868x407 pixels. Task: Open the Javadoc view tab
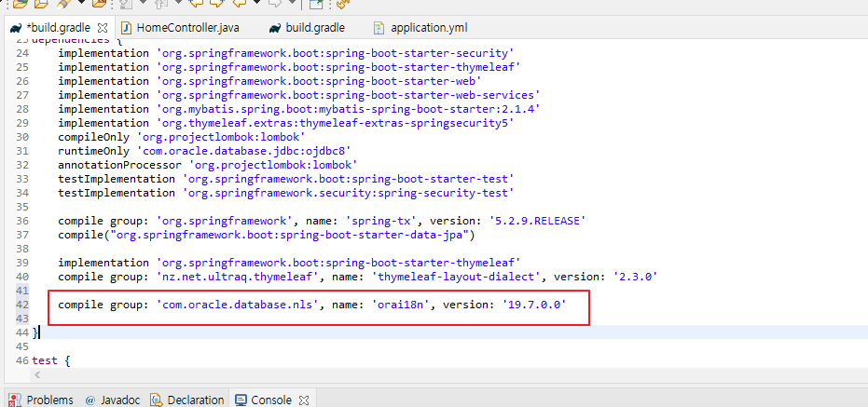pos(120,400)
